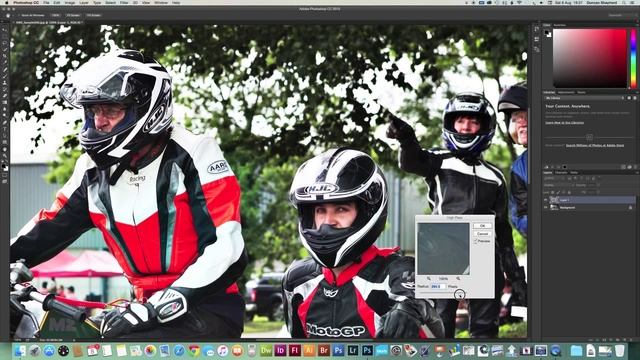Launch Bridge (Br) from the dock
The height and width of the screenshot is (360, 640).
click(324, 350)
